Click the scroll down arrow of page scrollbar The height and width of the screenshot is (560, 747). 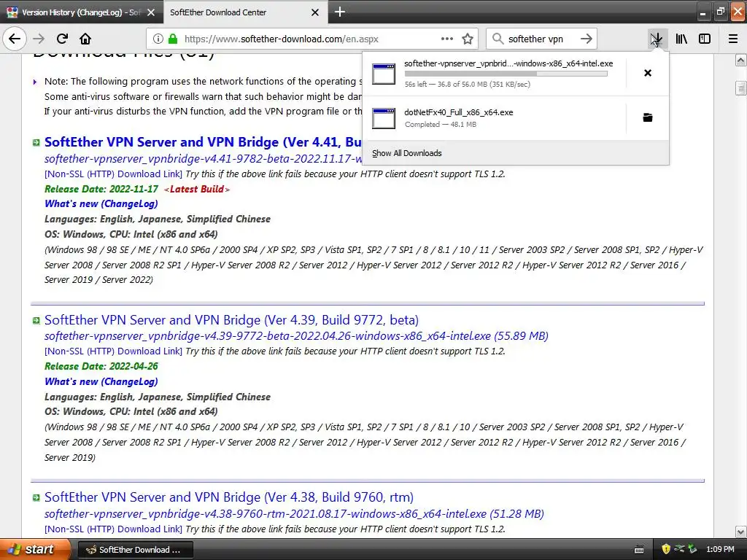(740, 532)
